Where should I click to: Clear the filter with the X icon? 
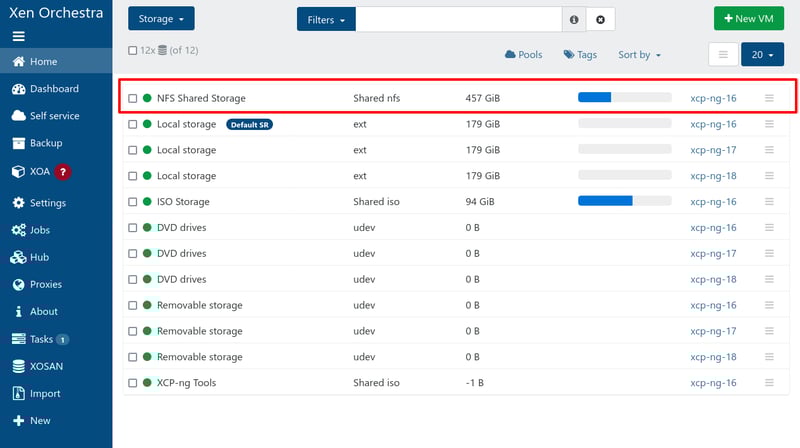[600, 19]
